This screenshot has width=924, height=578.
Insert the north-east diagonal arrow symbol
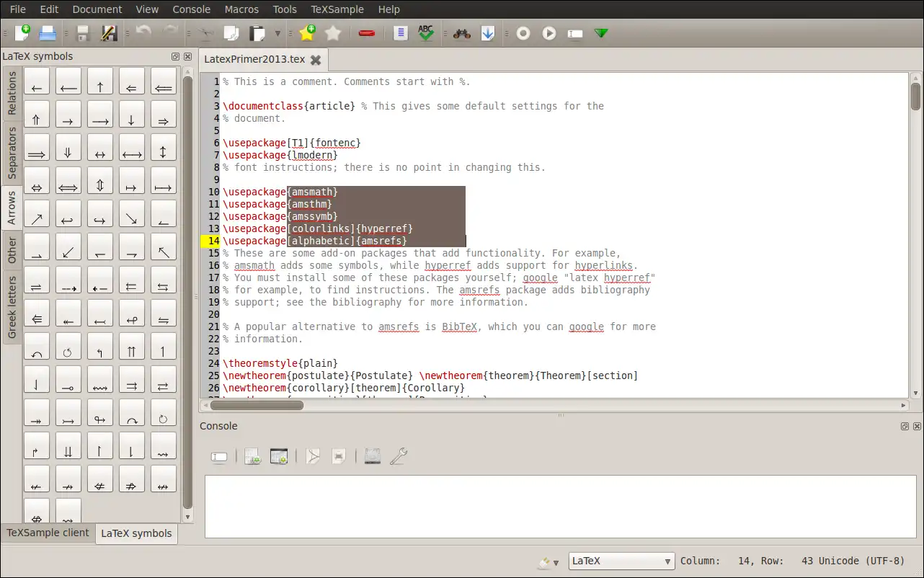point(37,213)
